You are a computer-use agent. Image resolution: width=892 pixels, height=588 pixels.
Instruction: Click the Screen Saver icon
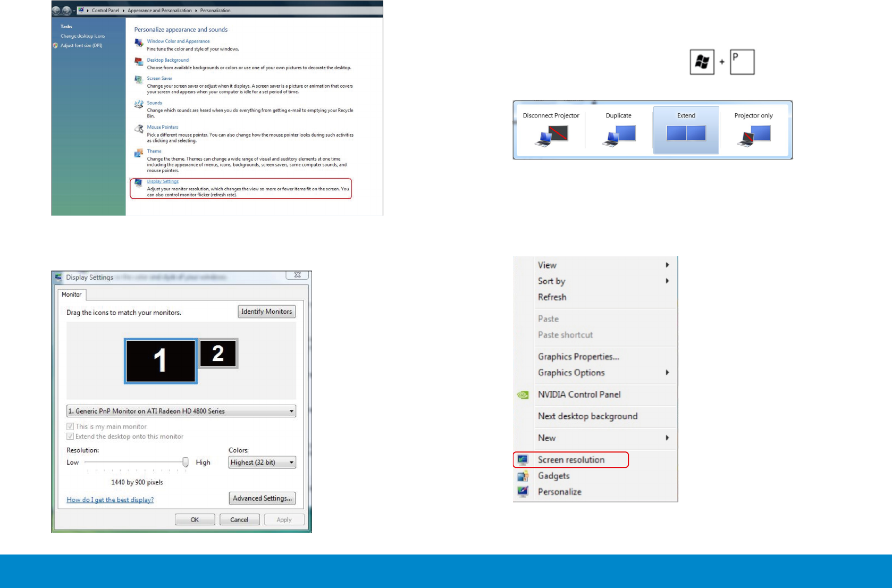(x=139, y=80)
